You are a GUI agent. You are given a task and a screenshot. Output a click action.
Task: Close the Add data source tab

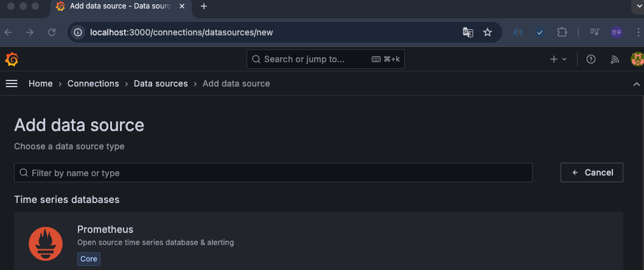[183, 6]
